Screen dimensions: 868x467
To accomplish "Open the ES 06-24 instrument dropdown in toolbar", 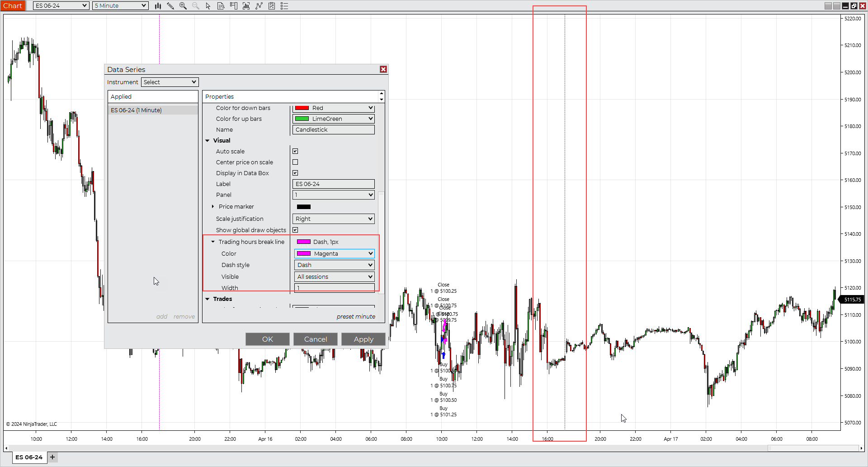I will 61,6.
